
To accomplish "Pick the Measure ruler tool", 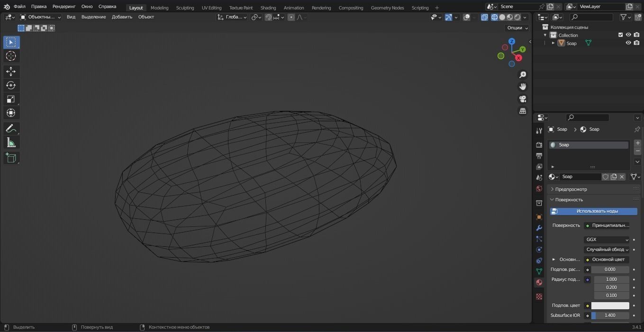I will [x=11, y=143].
